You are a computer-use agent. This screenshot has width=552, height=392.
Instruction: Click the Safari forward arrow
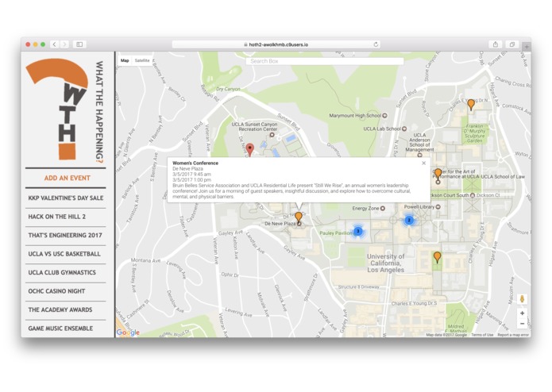64,44
